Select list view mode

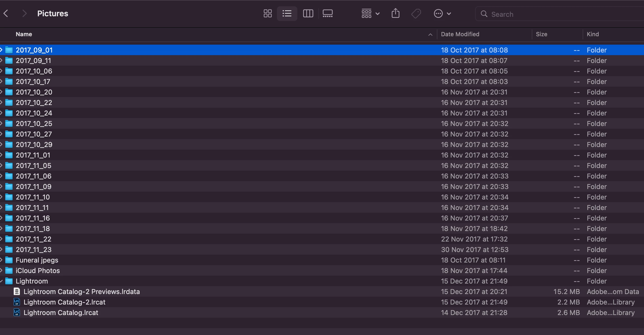[x=287, y=13]
